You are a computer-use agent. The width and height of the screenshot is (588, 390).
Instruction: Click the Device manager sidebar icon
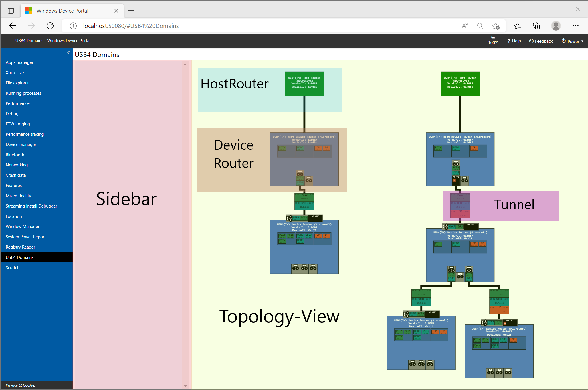pos(21,144)
